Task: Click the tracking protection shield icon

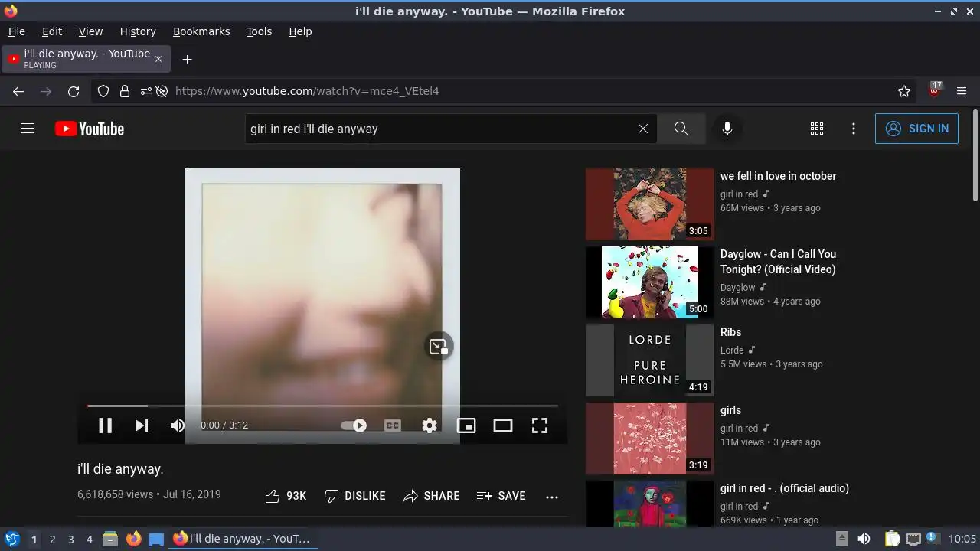Action: (x=103, y=91)
